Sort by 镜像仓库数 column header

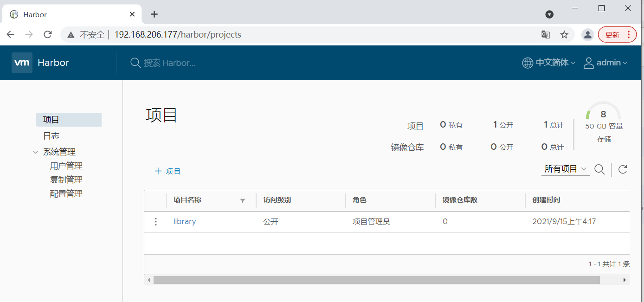460,200
